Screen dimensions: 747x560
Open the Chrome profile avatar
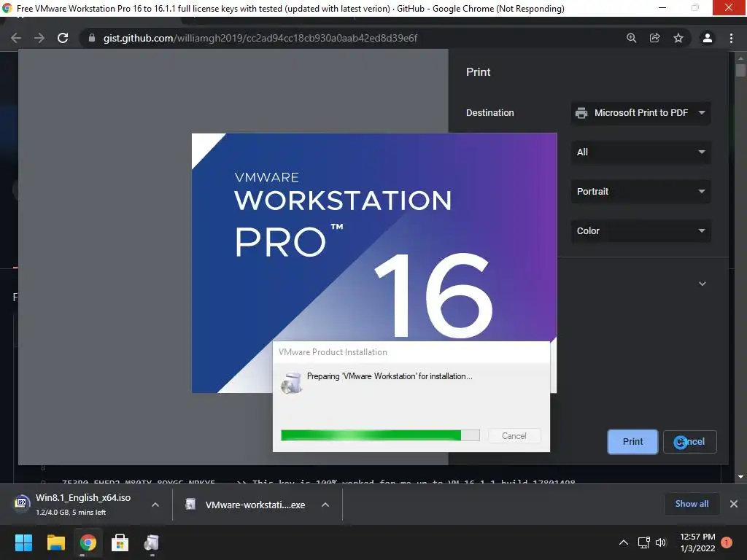[x=708, y=38]
